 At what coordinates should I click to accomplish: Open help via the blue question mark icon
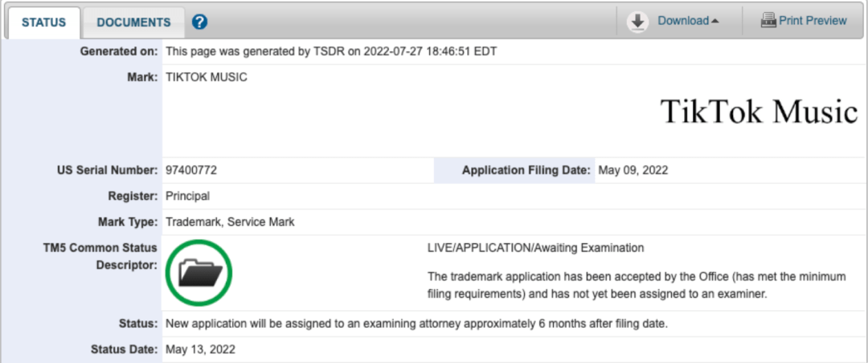click(200, 22)
